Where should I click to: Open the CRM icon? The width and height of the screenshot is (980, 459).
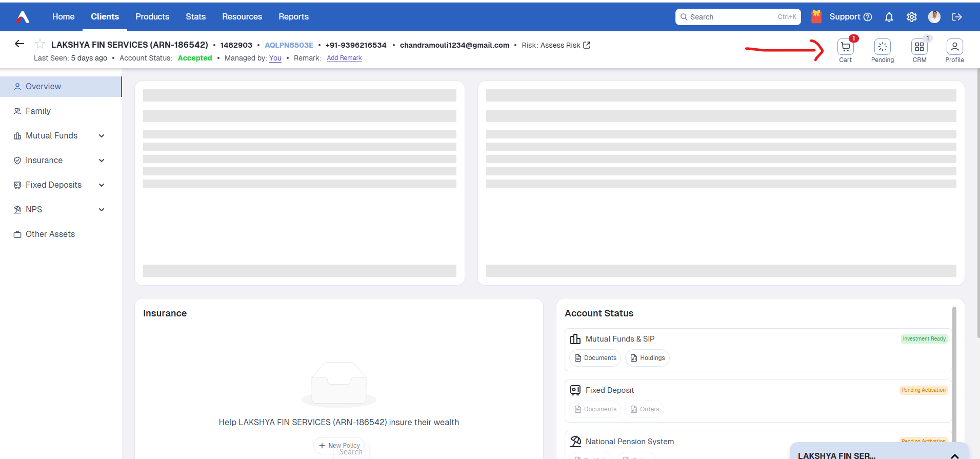coord(919,47)
